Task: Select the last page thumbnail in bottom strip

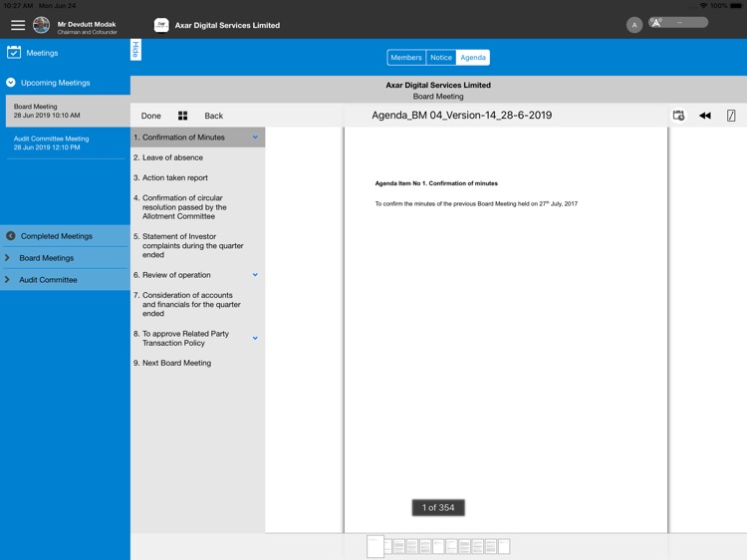Action: coord(504,546)
